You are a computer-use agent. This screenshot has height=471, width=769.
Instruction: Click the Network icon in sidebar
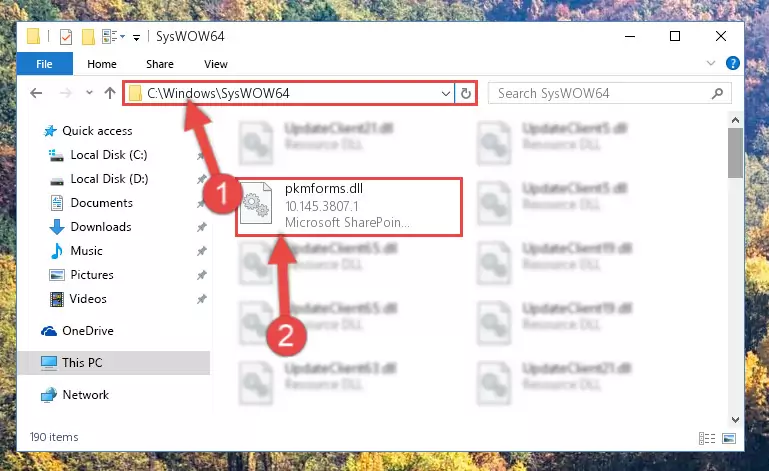click(x=49, y=395)
